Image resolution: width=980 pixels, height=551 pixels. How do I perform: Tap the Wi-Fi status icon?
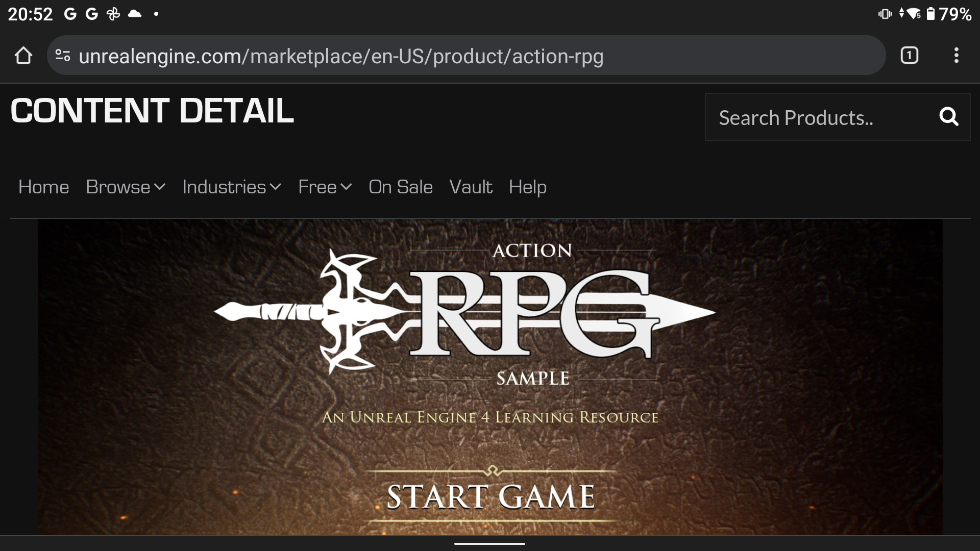click(x=914, y=14)
